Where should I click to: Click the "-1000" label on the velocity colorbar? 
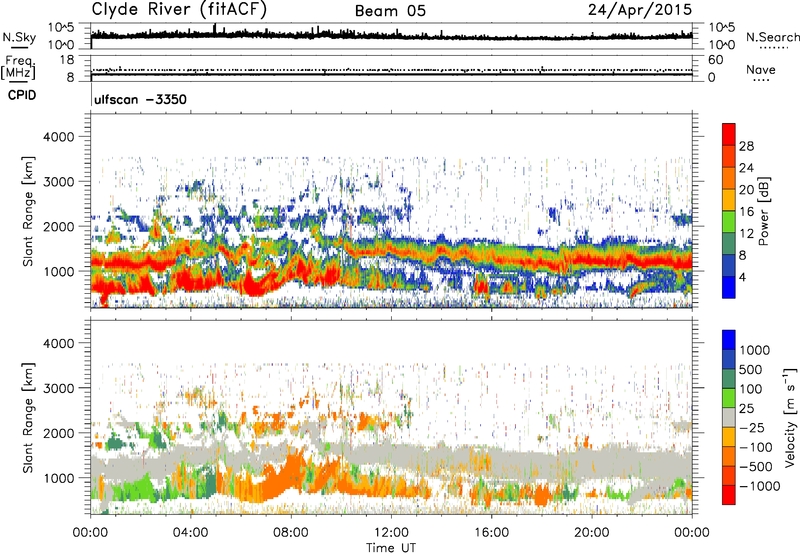[x=760, y=486]
